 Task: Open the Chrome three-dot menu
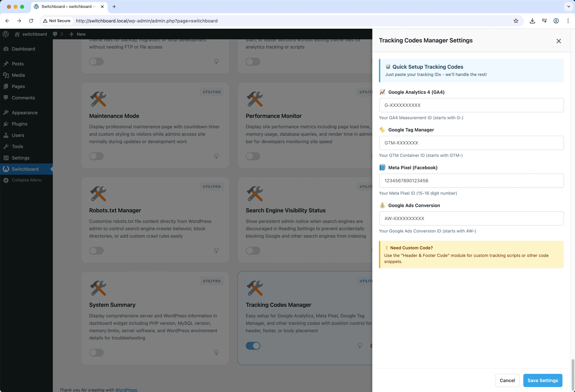(x=568, y=21)
